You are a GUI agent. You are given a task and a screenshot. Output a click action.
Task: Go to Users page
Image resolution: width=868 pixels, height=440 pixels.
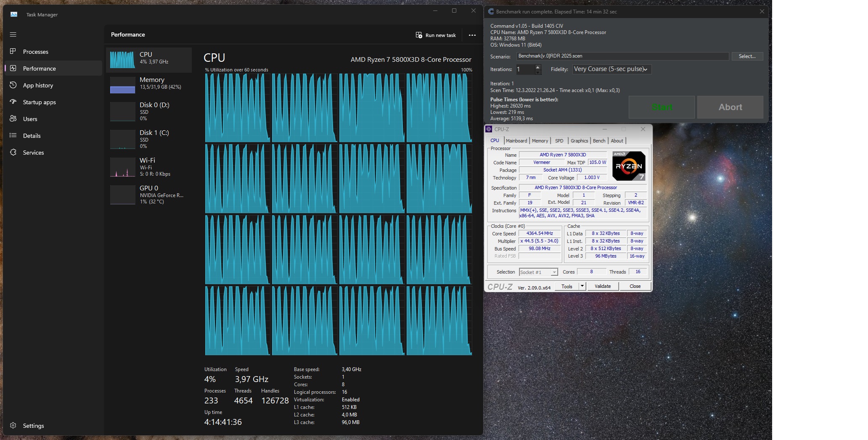pyautogui.click(x=53, y=119)
